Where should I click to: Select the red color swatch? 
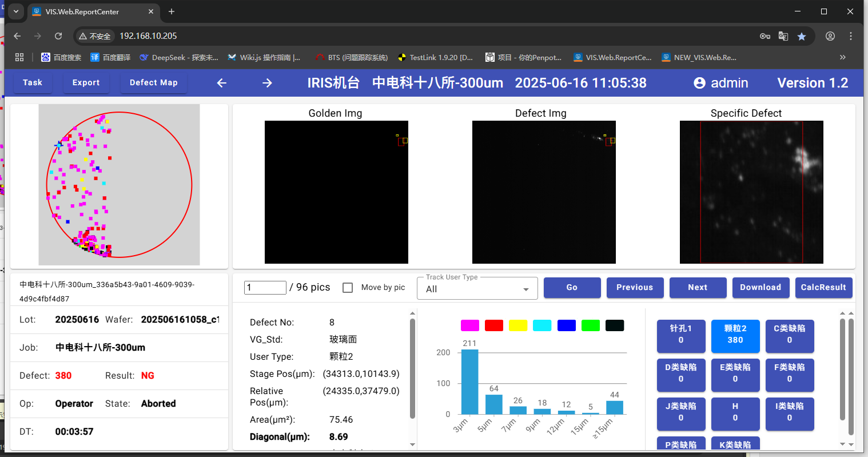pyautogui.click(x=494, y=325)
